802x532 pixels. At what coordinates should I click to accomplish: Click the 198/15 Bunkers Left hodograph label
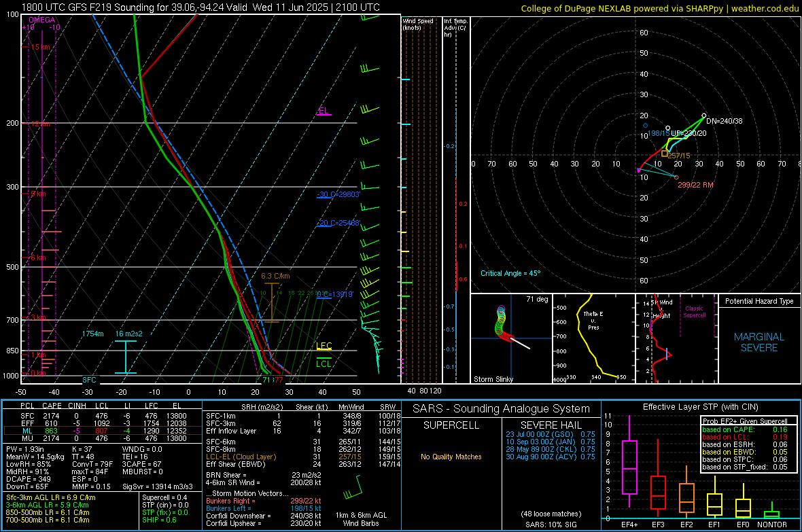(x=659, y=133)
